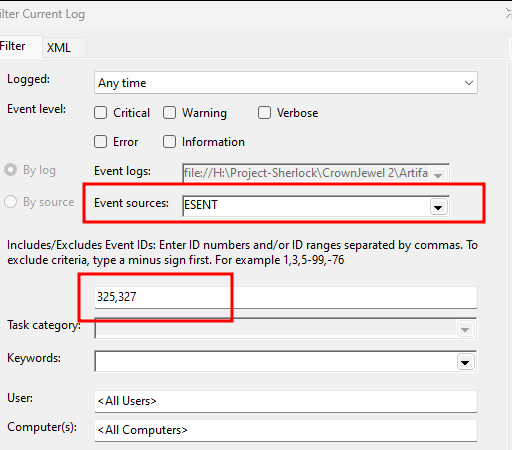Tick the Warning event level checkbox
The image size is (512, 450).
point(169,113)
